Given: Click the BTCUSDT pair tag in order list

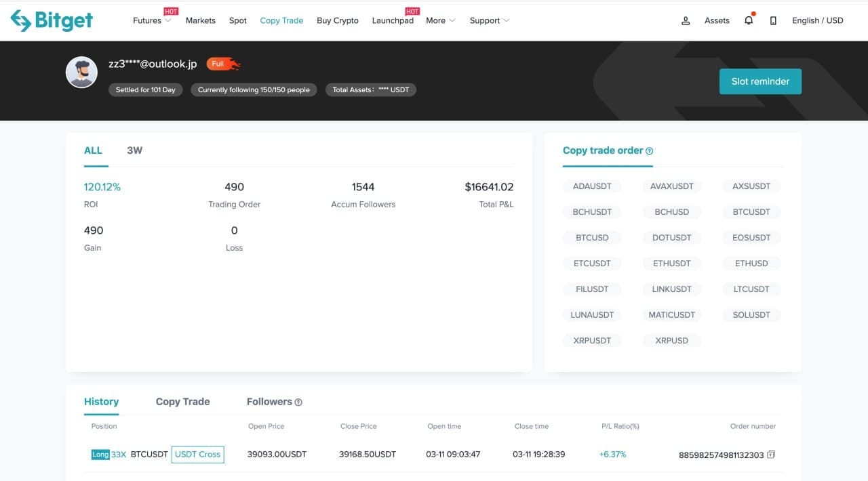Looking at the screenshot, I should (751, 212).
